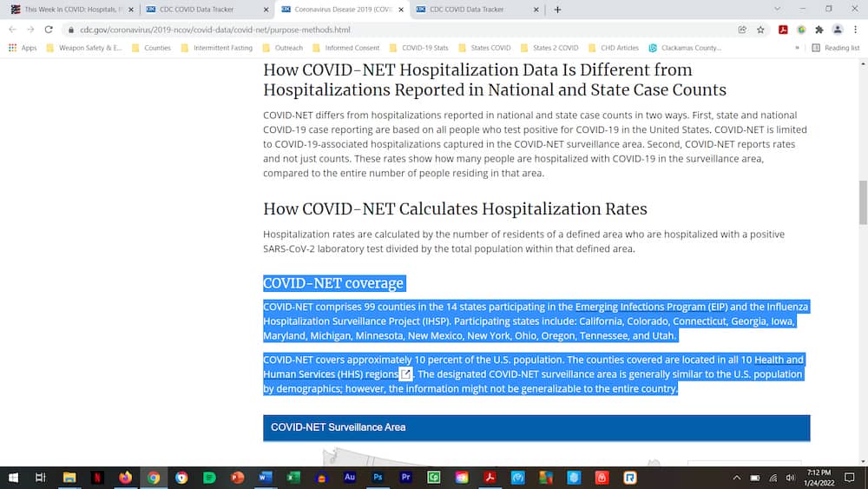Open the Adobe Acrobat extension
The width and height of the screenshot is (868, 489).
coord(783,30)
